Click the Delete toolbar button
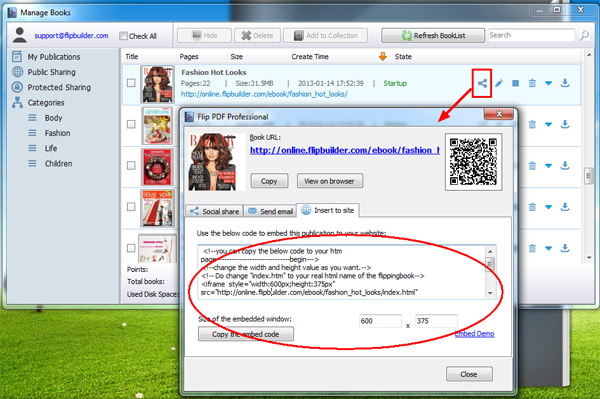Image resolution: width=600 pixels, height=399 pixels. (257, 36)
